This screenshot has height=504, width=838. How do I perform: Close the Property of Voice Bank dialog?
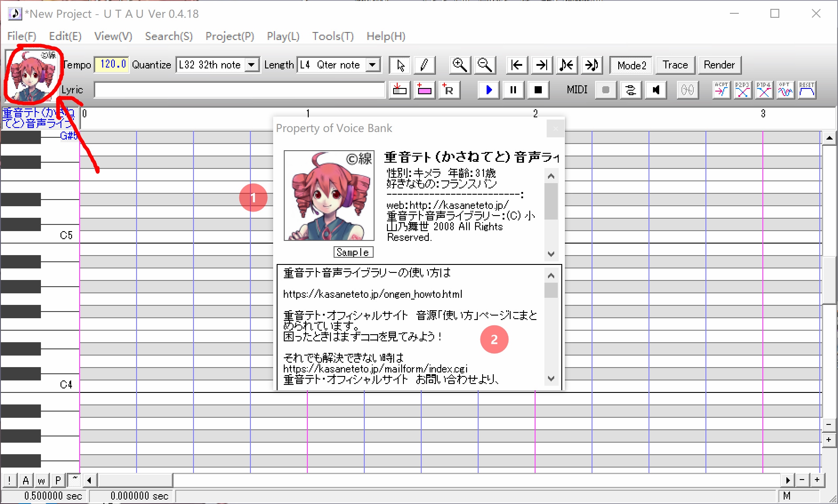click(555, 129)
